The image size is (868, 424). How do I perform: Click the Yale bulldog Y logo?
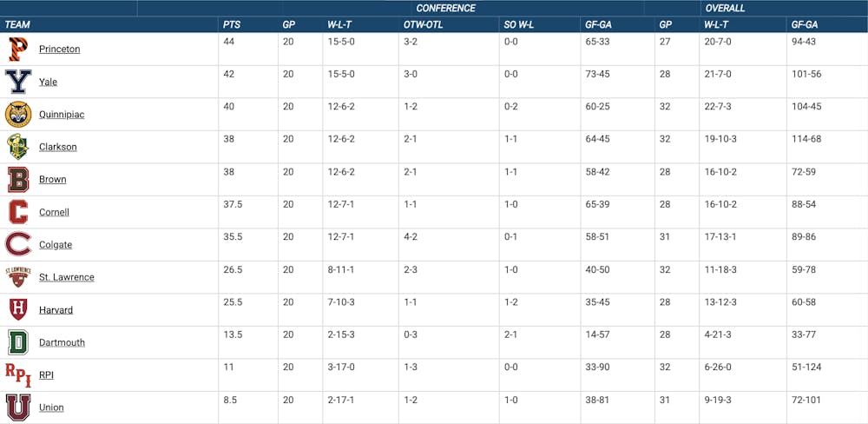[x=18, y=82]
